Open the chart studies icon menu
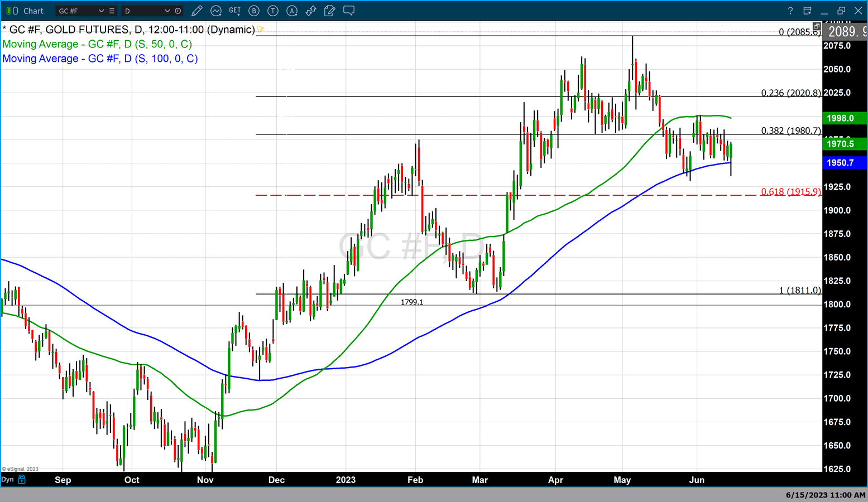Screen dimensions: 868x502 (215, 11)
